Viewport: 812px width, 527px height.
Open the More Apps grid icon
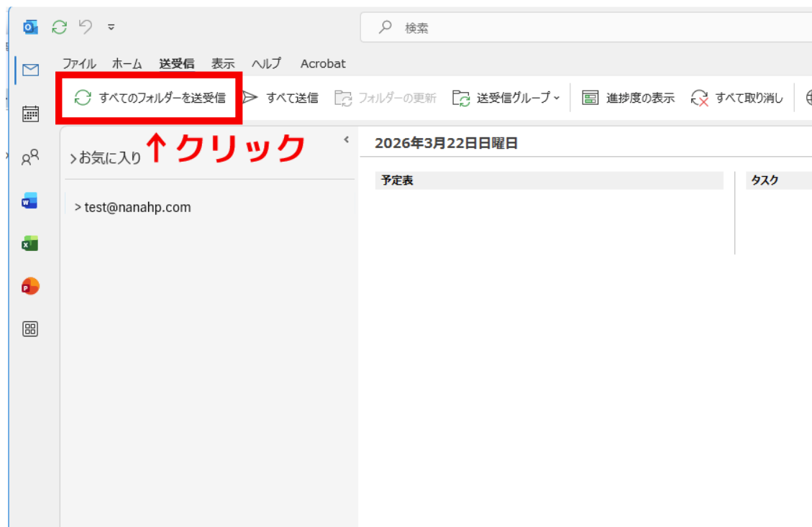point(30,329)
